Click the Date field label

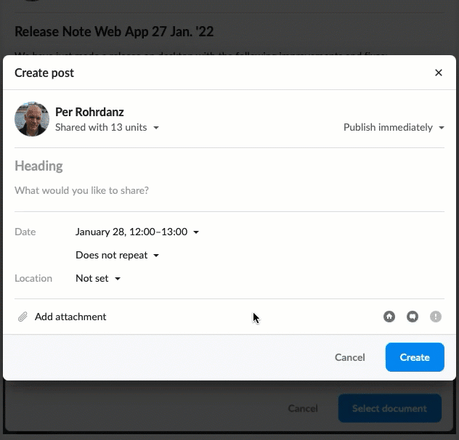(25, 232)
